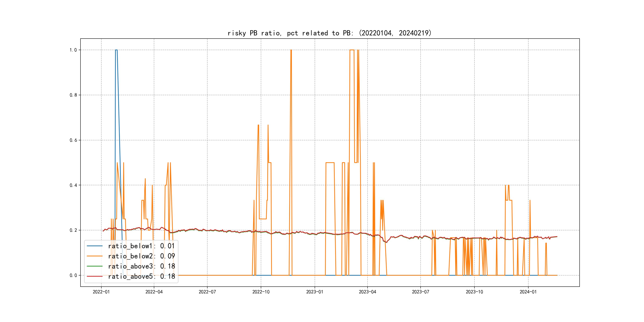Click the 2023-04 x-axis tick label
Screen dimensions: 644x322
[x=367, y=292]
